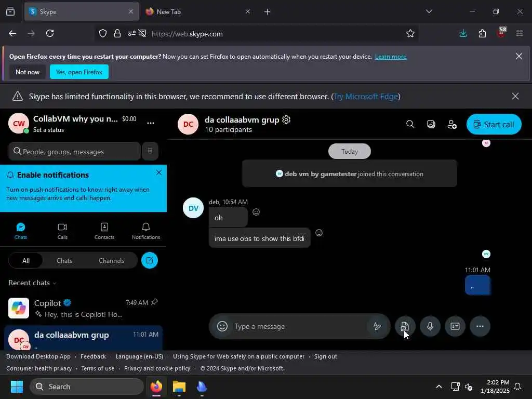Follow the Learn more link
Screen dimensions: 532x399
pyautogui.click(x=391, y=57)
